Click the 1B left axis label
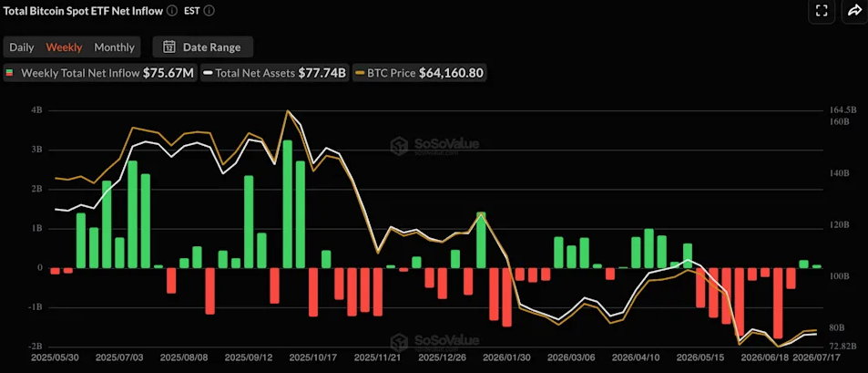Screen dimensions: 868x373 point(37,228)
